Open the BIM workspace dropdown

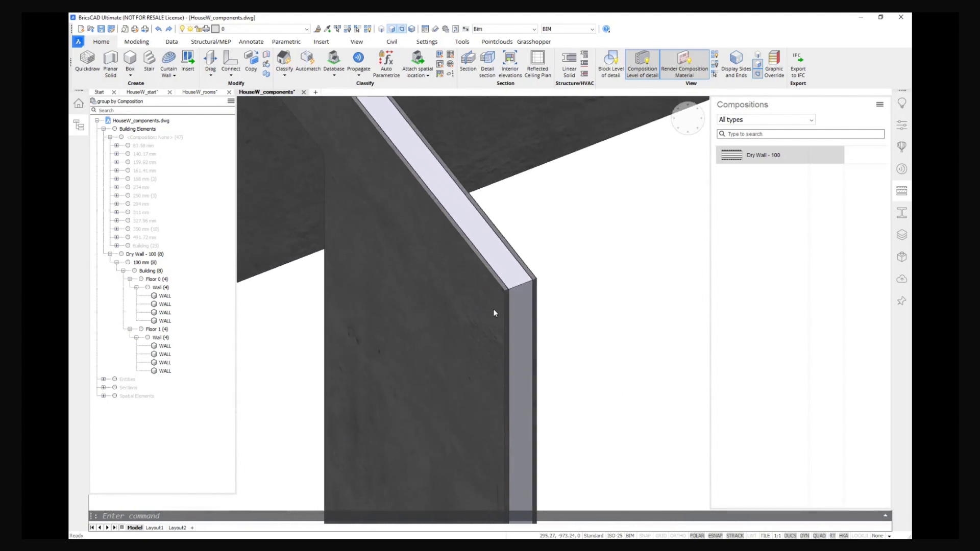point(569,29)
